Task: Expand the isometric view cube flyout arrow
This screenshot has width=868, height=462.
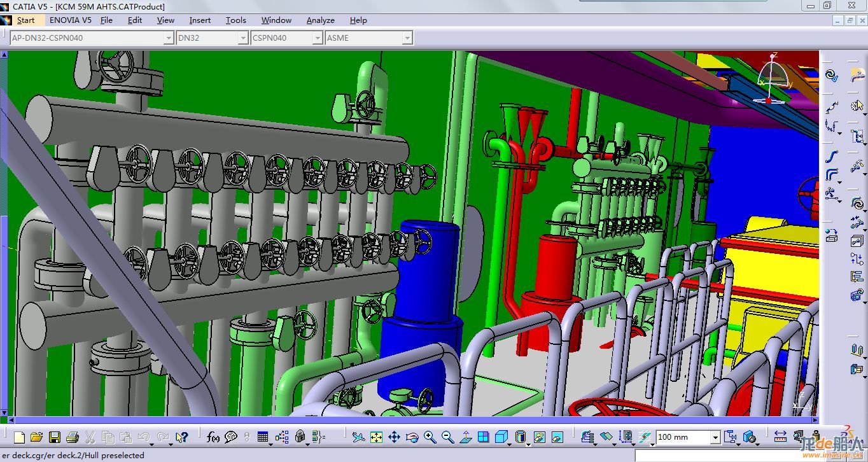Action: 510,444
